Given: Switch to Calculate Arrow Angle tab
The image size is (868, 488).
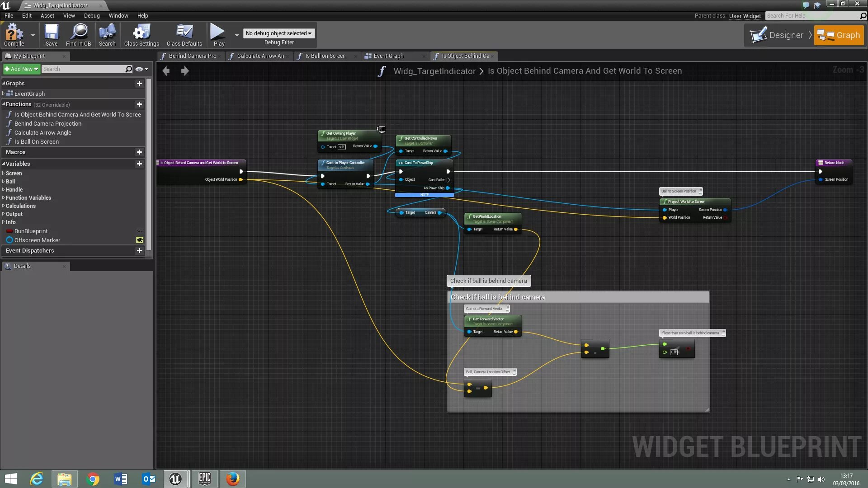Looking at the screenshot, I should tap(260, 56).
